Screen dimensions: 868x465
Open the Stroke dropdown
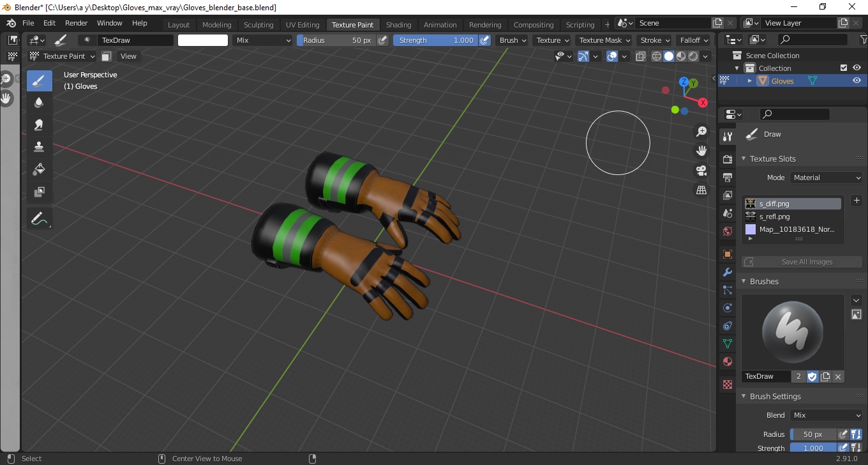(654, 40)
